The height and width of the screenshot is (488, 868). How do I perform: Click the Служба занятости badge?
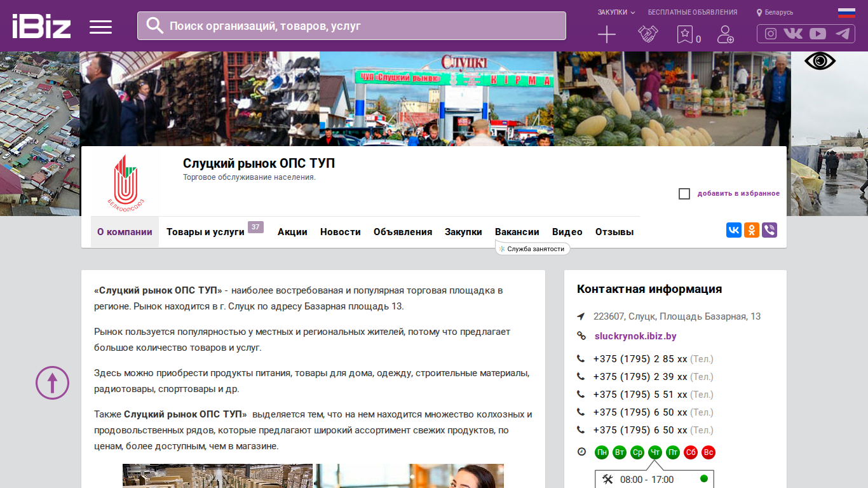(x=532, y=249)
